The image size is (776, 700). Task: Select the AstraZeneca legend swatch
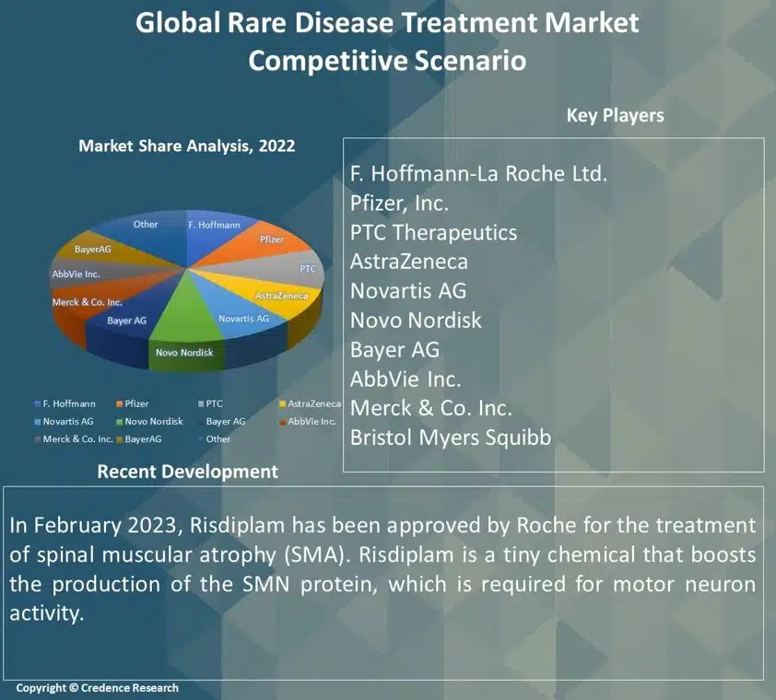point(281,404)
